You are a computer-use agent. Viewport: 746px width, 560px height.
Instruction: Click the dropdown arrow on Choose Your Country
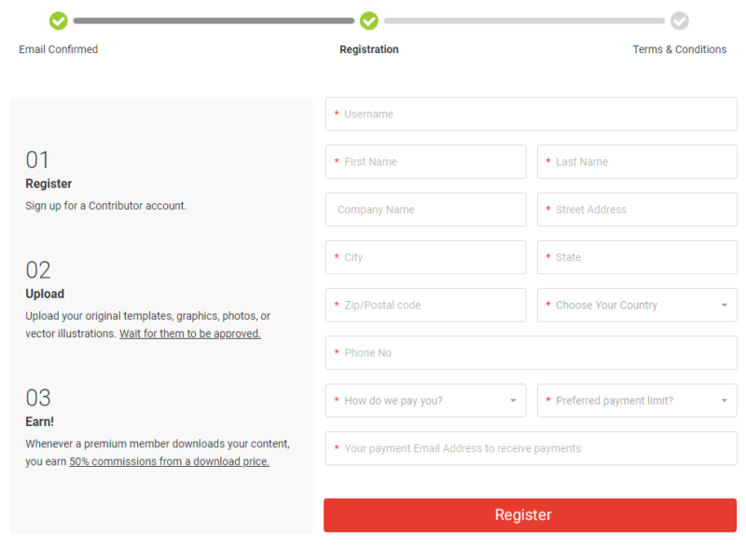tap(725, 305)
